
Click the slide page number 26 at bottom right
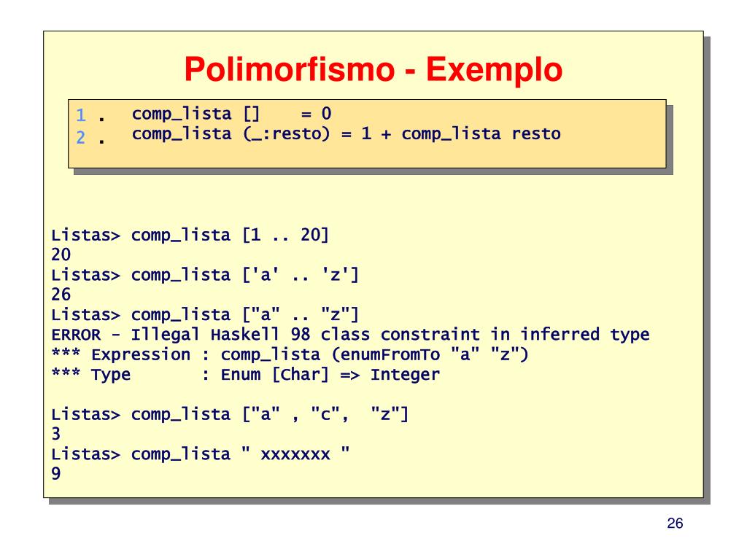tap(675, 524)
